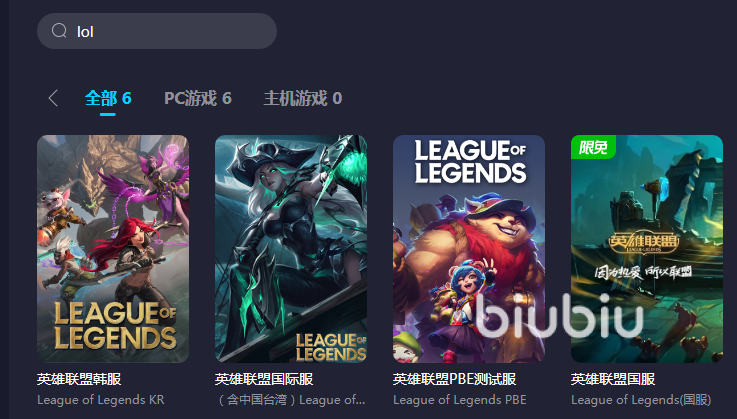737x419 pixels.
Task: Open the 英雄联盟韩服 cover thumbnail
Action: [113, 249]
